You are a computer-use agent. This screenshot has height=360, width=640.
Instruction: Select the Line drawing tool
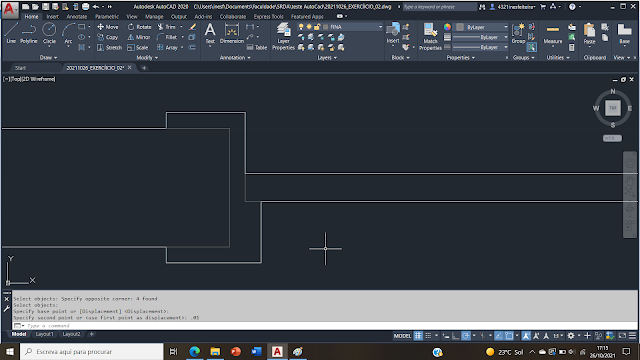pos(11,33)
